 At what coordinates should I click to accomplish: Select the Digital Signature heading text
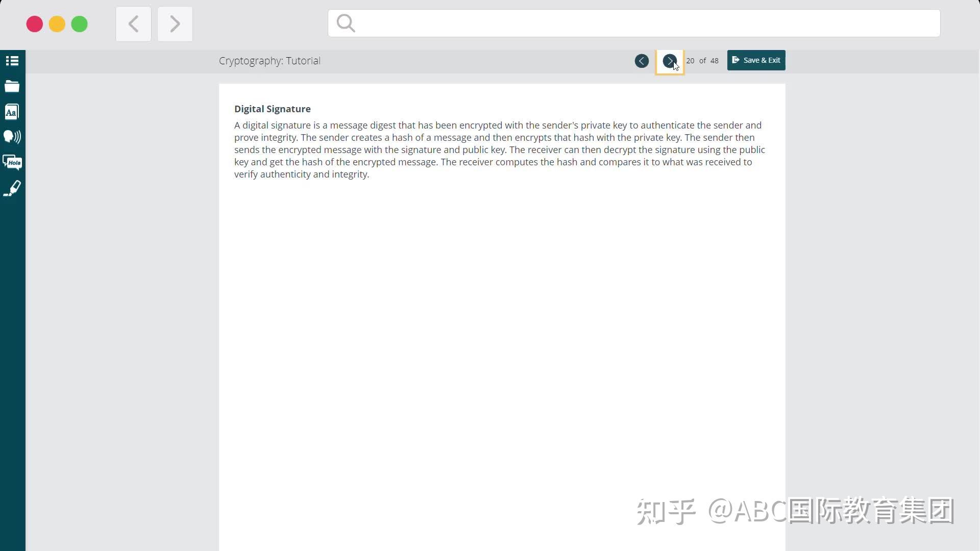272,109
